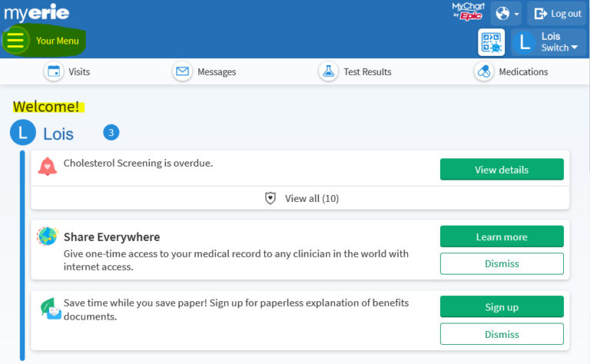This screenshot has width=590, height=364.
Task: Click the notification count badge 3
Action: pos(111,133)
